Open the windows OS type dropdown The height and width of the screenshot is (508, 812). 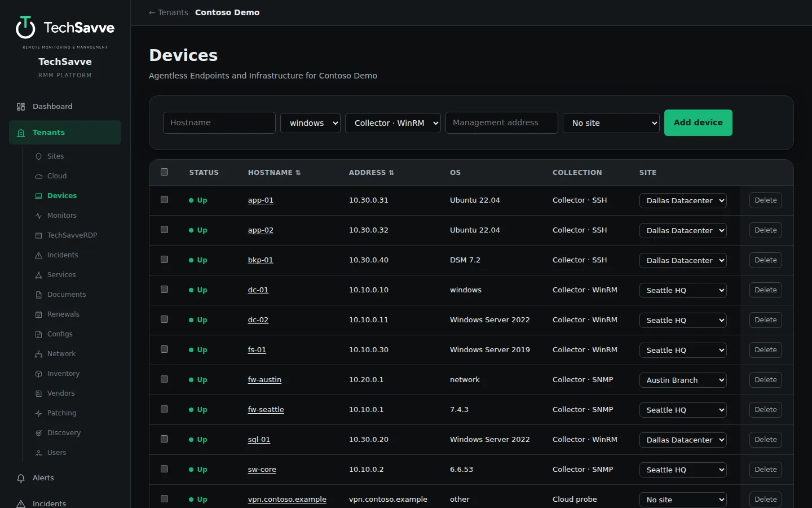coord(310,123)
